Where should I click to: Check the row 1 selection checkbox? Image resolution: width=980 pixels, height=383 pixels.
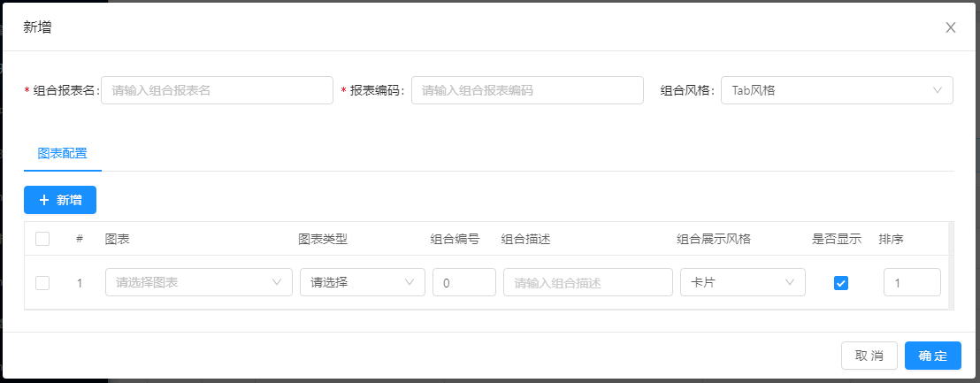tap(42, 283)
